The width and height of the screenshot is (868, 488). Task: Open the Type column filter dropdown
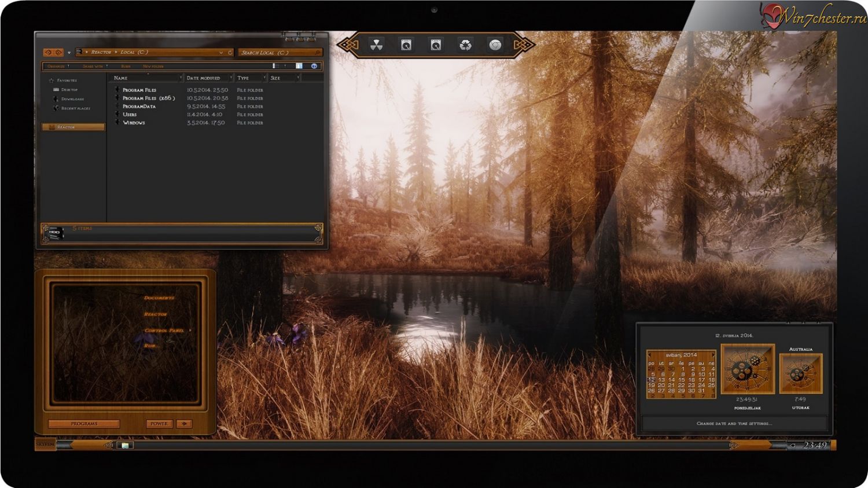click(265, 78)
